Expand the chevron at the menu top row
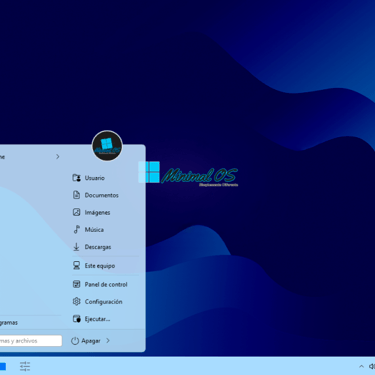Viewport: 375px width, 375px height. click(x=58, y=157)
